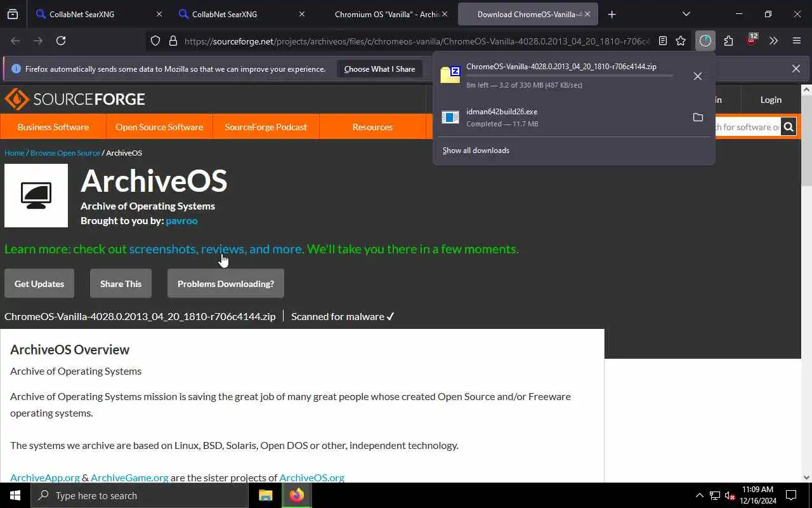Open uBlock extension icon showing 12
The image size is (812, 508).
click(752, 41)
